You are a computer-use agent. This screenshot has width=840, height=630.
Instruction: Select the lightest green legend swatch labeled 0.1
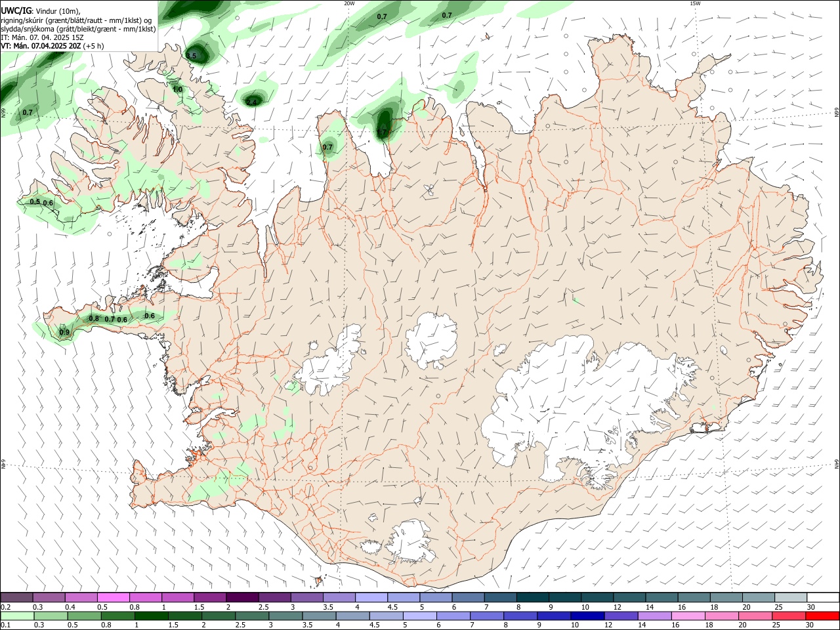(x=18, y=616)
